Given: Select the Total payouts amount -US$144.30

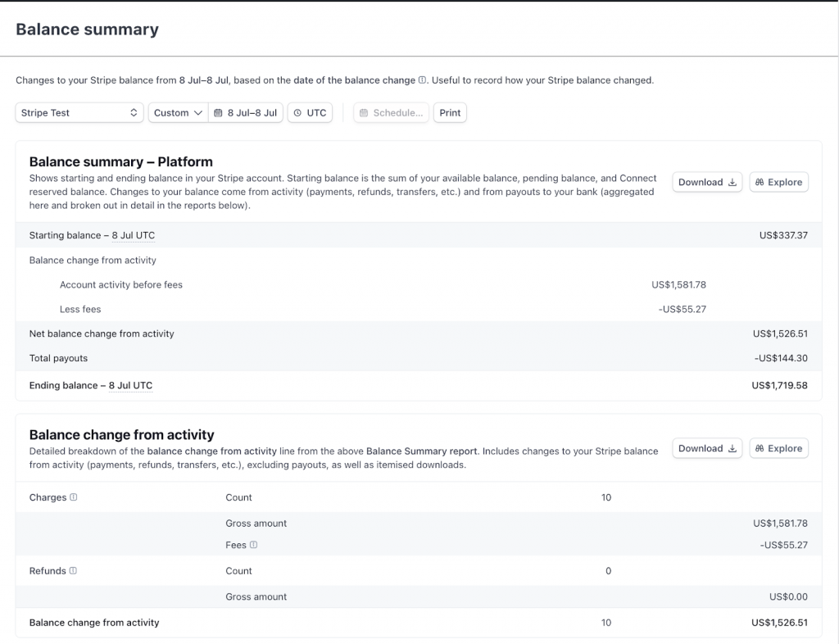Looking at the screenshot, I should [x=781, y=358].
